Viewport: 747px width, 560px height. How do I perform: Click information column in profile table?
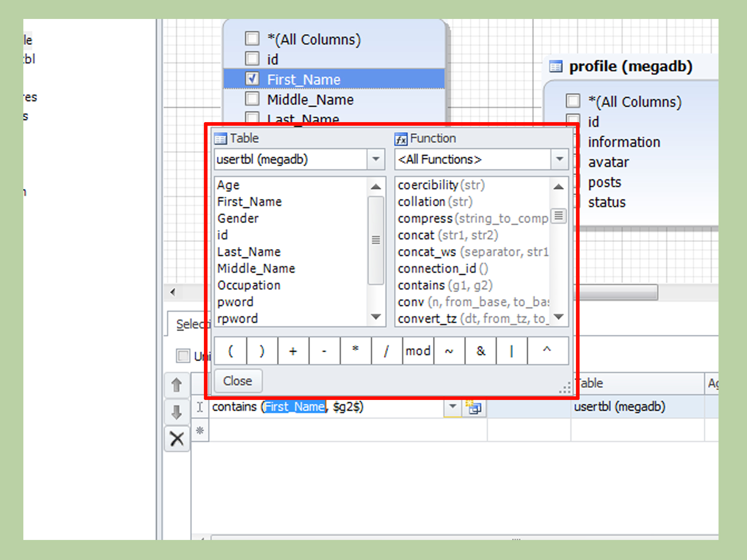(x=624, y=142)
